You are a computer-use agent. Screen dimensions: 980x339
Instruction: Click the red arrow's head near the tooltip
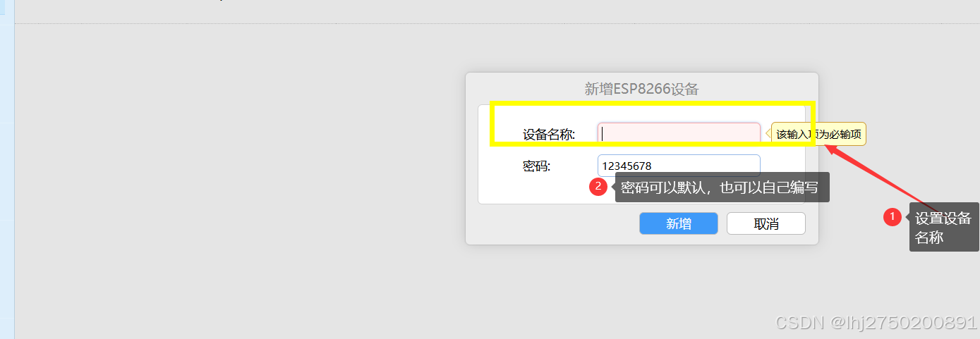pyautogui.click(x=832, y=149)
